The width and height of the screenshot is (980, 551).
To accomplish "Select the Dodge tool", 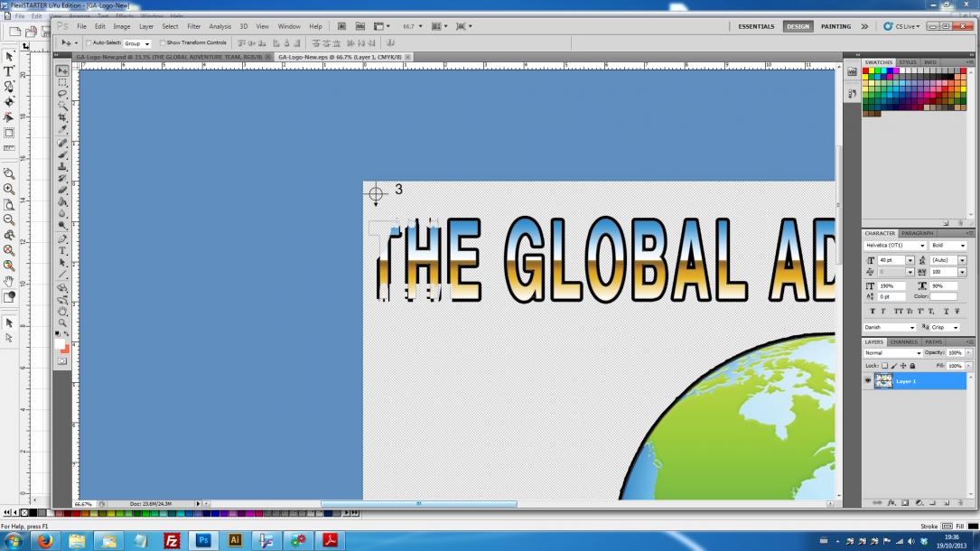I will pos(62,226).
